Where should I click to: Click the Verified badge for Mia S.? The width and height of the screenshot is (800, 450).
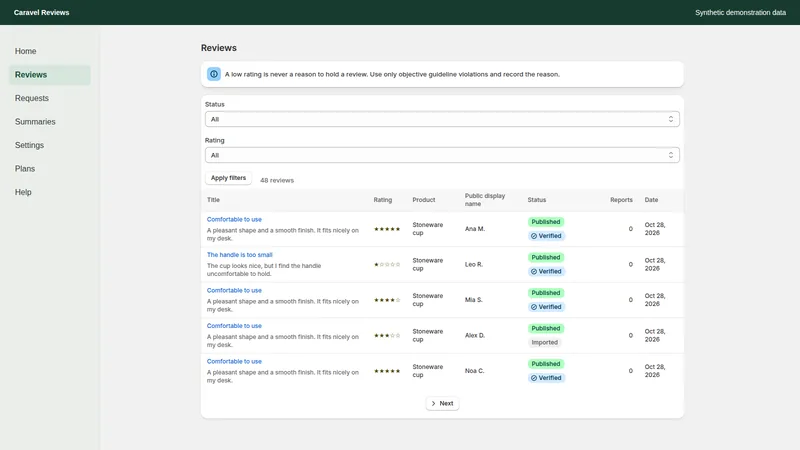point(546,307)
